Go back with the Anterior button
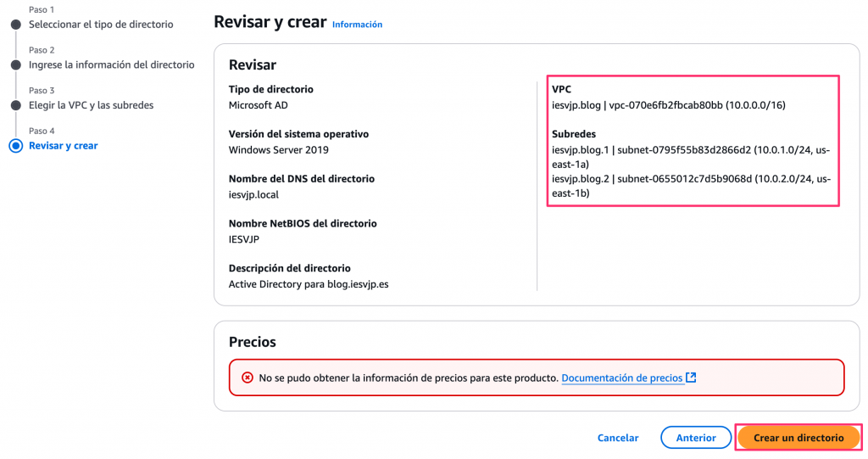This screenshot has height=459, width=868. [x=696, y=438]
